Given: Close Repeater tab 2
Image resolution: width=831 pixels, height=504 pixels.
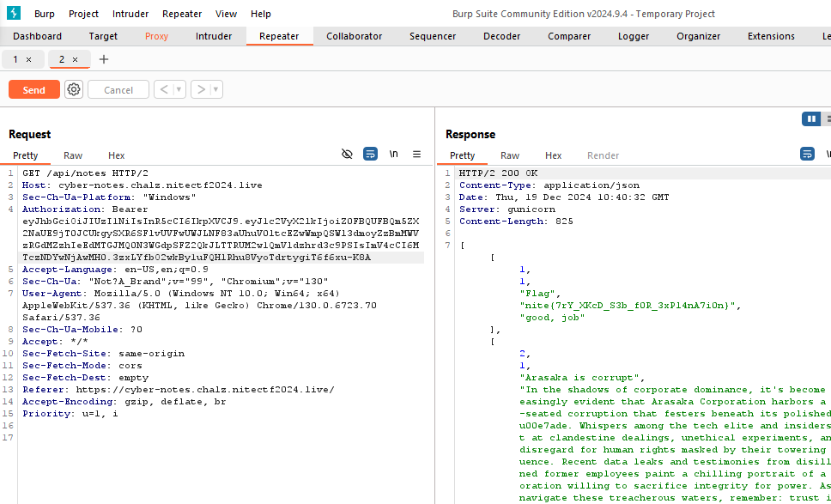Looking at the screenshot, I should click(x=75, y=59).
